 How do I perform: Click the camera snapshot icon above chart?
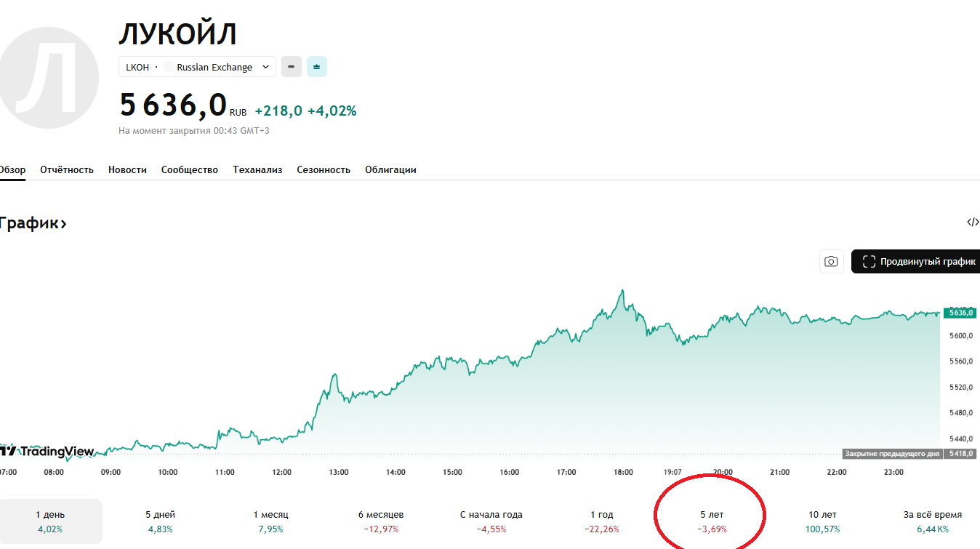pos(831,262)
